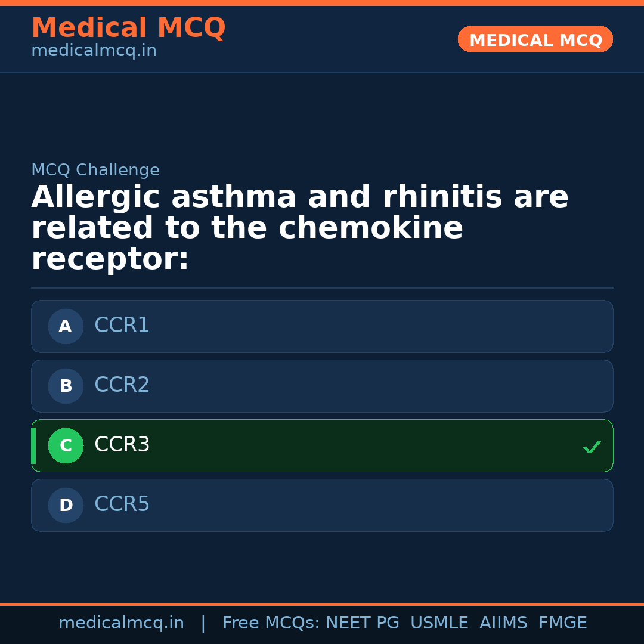
Task: Select the CCR1 answer text
Action: tap(122, 326)
